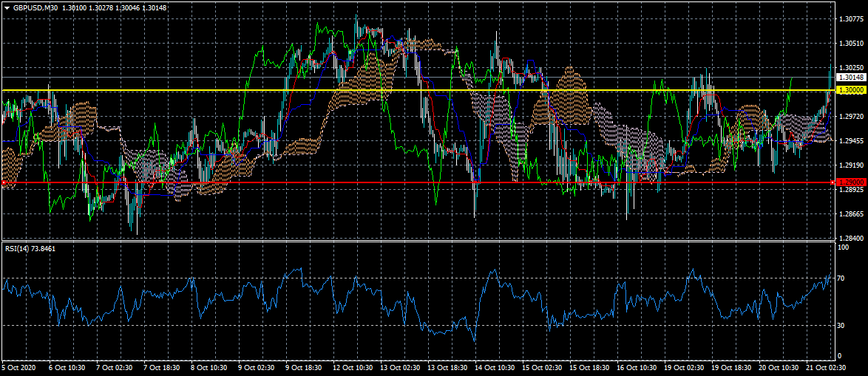868x376 pixels.
Task: Click the RSI 100 scale value
Action: click(x=842, y=248)
